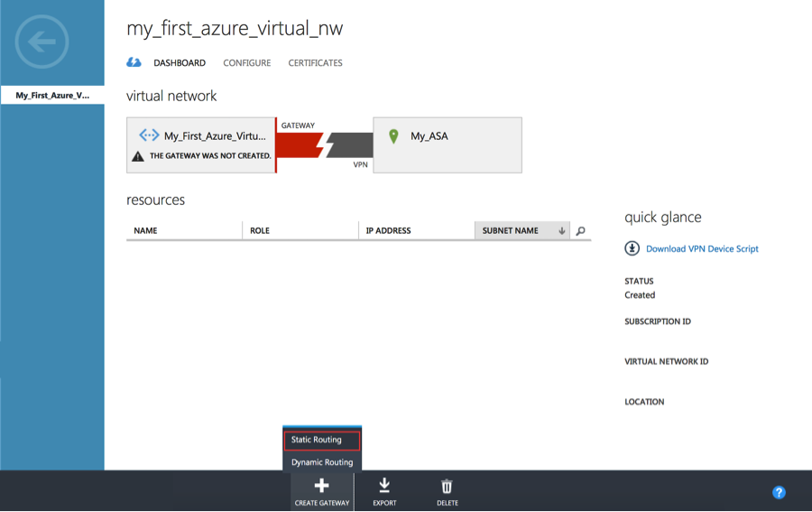Click the 'quick glance' heading

point(663,217)
